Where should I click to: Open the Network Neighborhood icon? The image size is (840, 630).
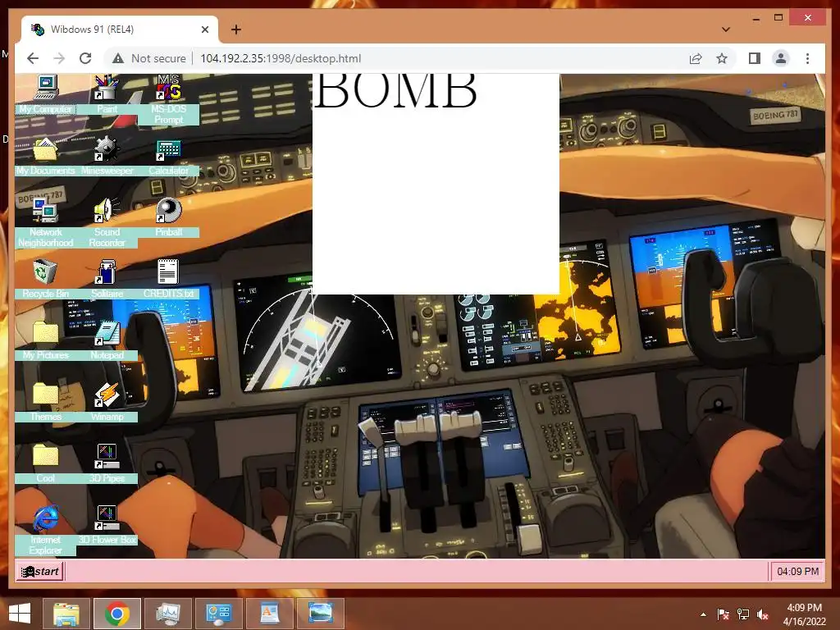pyautogui.click(x=46, y=211)
